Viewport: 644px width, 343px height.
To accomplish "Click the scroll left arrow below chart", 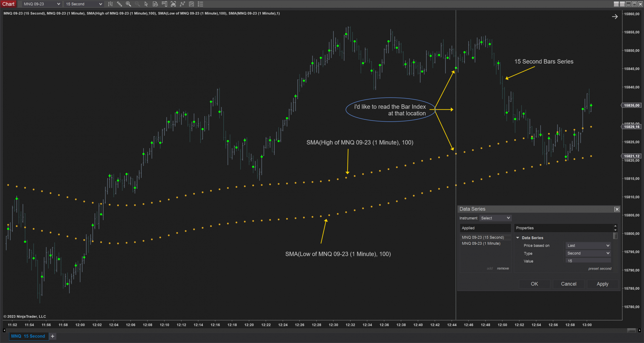I will [x=4, y=331].
